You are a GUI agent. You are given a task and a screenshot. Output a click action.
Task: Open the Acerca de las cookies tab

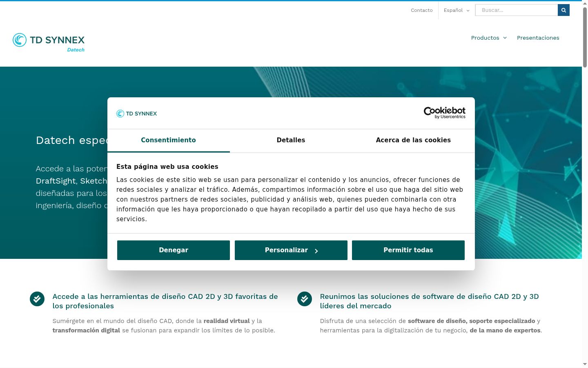(x=413, y=140)
